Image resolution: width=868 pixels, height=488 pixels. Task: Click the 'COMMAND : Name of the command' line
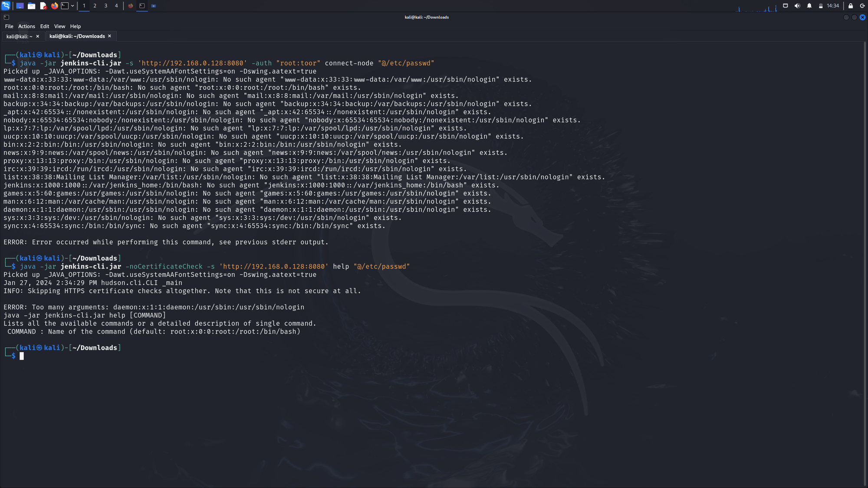(x=154, y=332)
